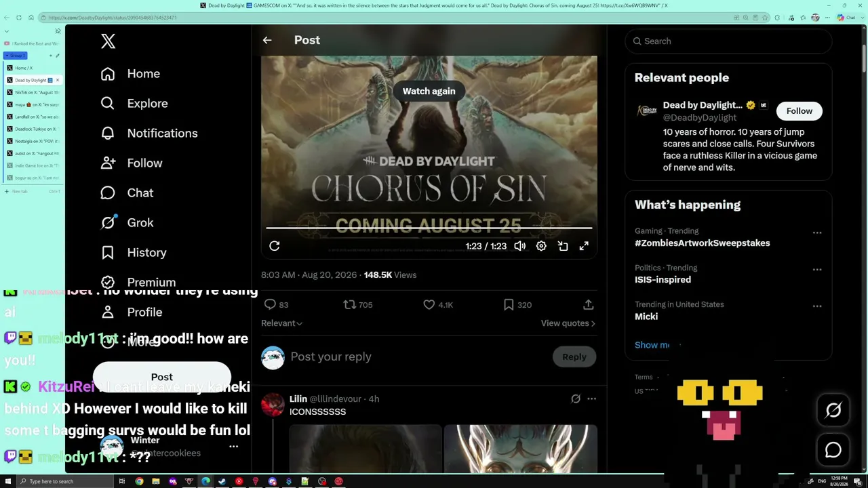Open #ZombiesArtworkSweepstakes trend
The width and height of the screenshot is (868, 488).
(703, 243)
